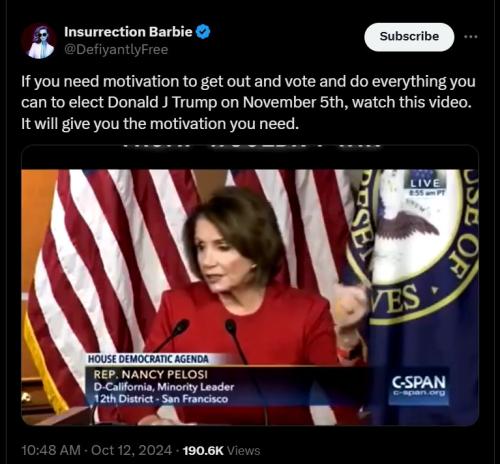Click the 10:48 AM timestamp
Screen dimensions: 500x464
point(51,450)
